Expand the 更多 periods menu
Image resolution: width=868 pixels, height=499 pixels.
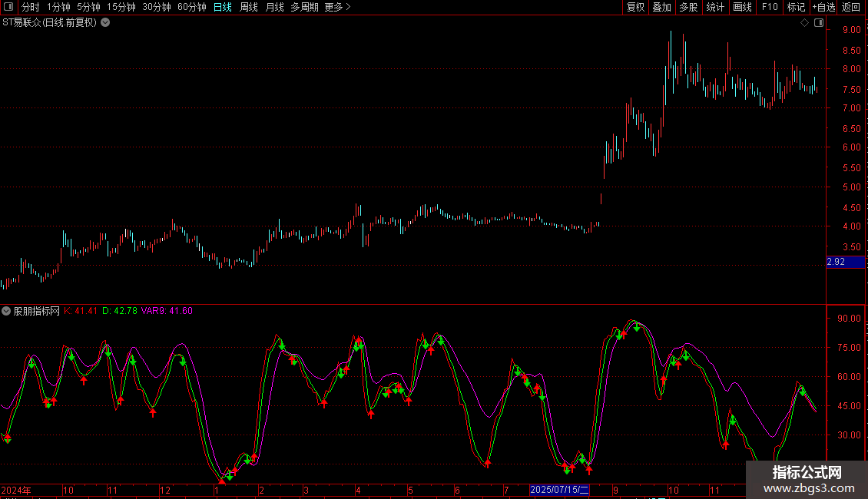tap(338, 7)
